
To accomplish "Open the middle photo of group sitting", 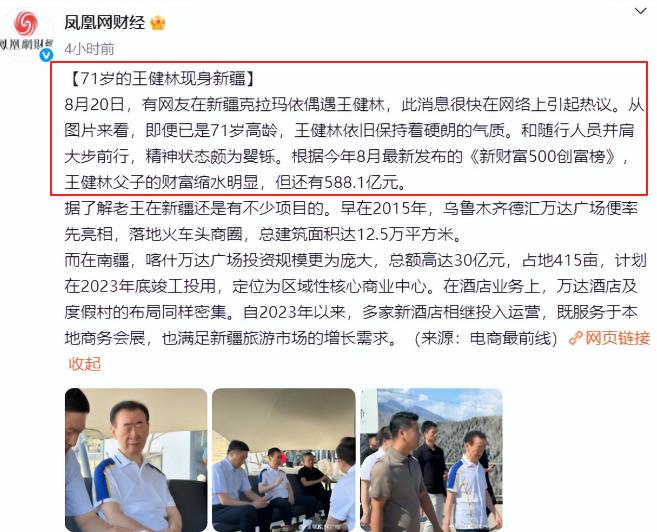I will [284, 460].
